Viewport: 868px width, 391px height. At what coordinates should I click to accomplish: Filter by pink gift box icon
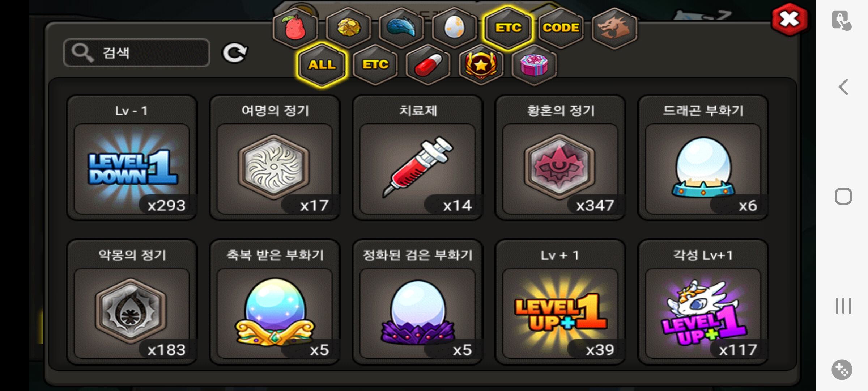(x=534, y=65)
